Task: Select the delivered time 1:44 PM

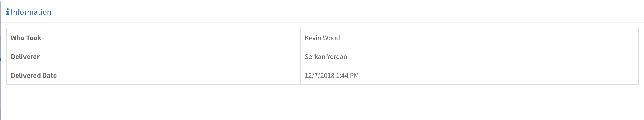Action: click(348, 76)
